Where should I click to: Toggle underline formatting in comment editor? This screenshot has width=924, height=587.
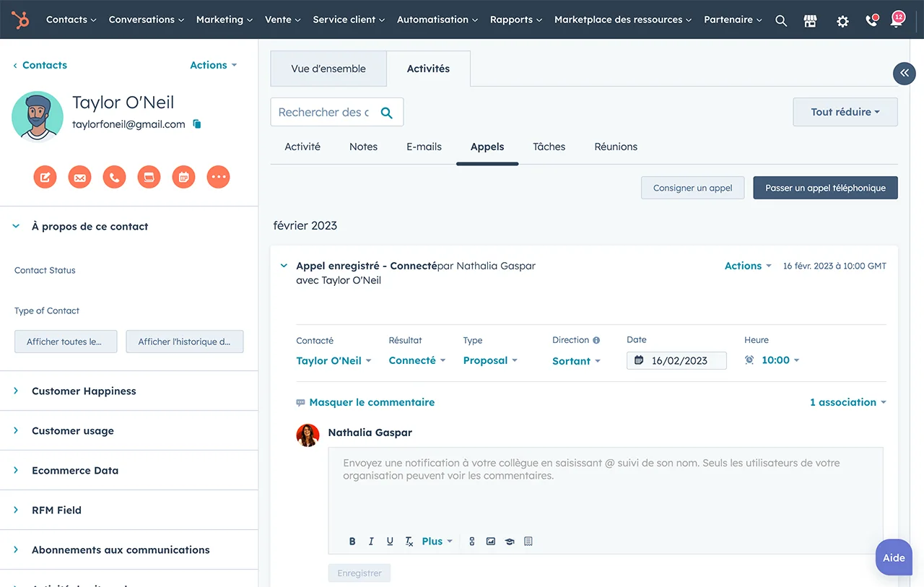[390, 542]
